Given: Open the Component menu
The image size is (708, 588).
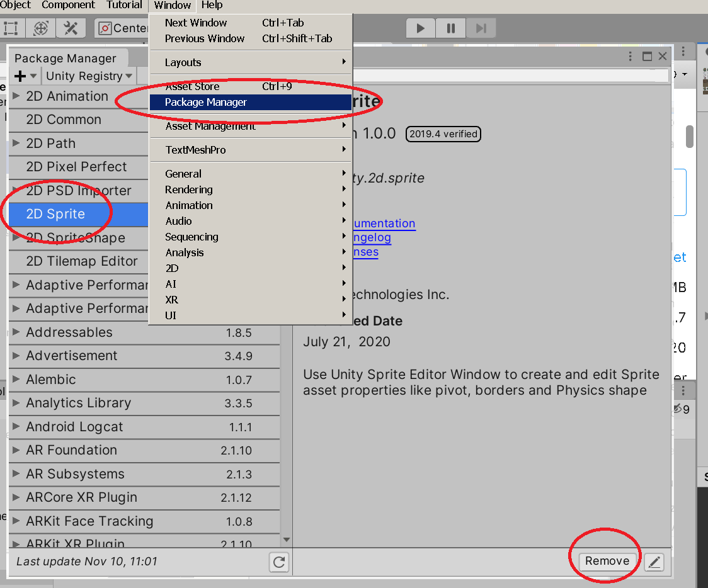Looking at the screenshot, I should coord(68,6).
